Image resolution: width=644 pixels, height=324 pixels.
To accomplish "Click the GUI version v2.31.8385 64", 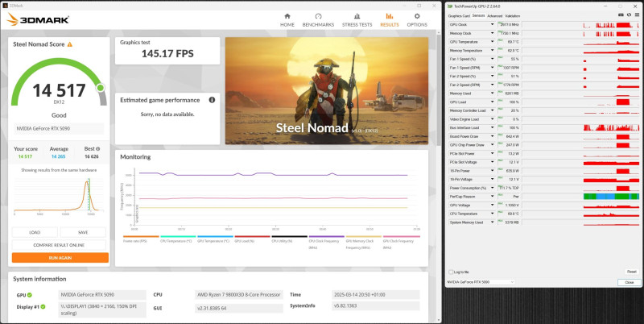I will pos(238,309).
